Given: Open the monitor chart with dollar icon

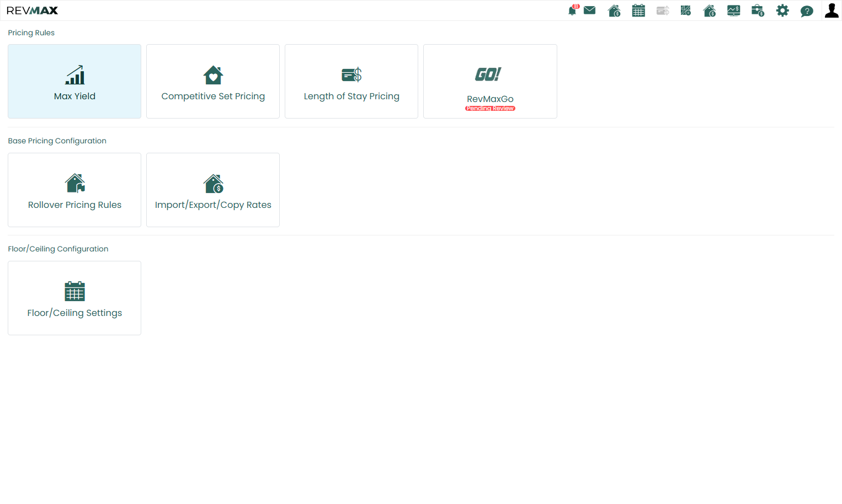Looking at the screenshot, I should (734, 10).
